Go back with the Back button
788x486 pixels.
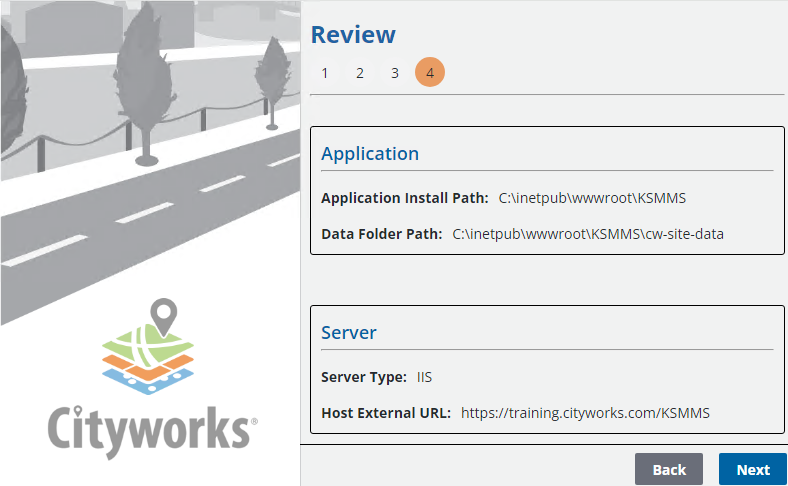(x=669, y=469)
